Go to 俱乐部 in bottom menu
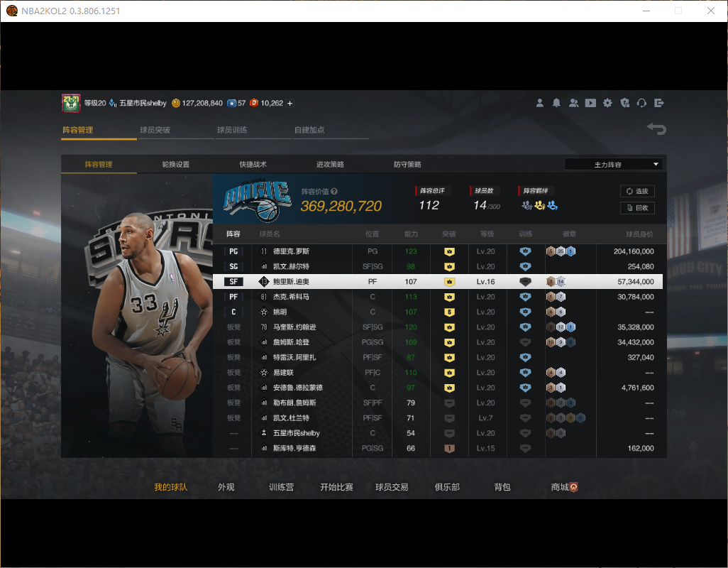The width and height of the screenshot is (728, 568). pos(447,487)
